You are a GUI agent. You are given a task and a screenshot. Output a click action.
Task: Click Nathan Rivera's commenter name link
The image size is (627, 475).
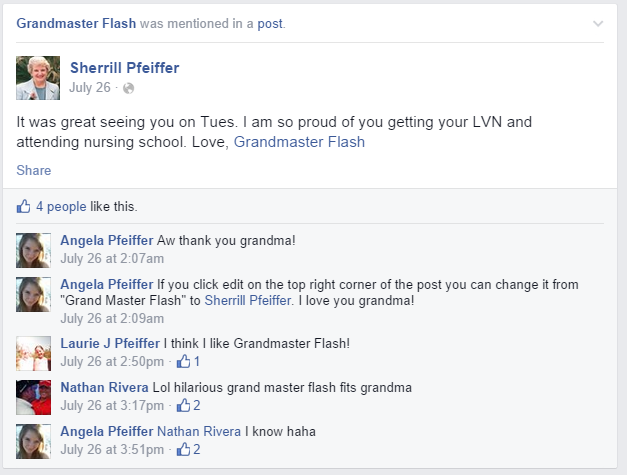[x=104, y=387]
